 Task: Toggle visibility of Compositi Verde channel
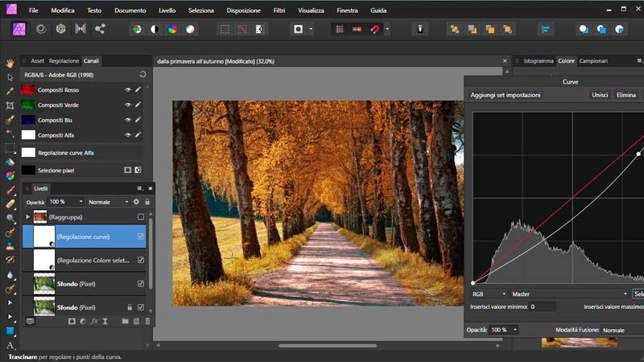point(128,105)
